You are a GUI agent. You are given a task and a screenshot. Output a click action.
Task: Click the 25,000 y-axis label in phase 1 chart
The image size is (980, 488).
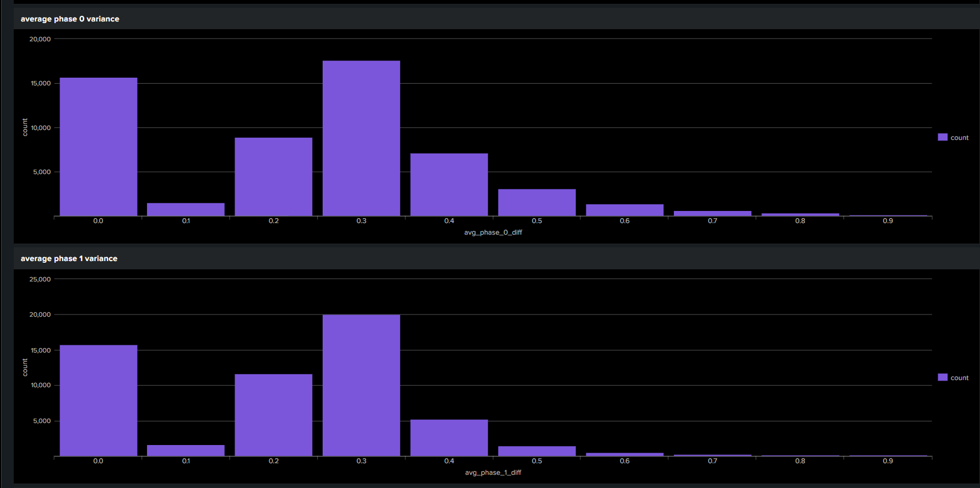[x=40, y=279]
